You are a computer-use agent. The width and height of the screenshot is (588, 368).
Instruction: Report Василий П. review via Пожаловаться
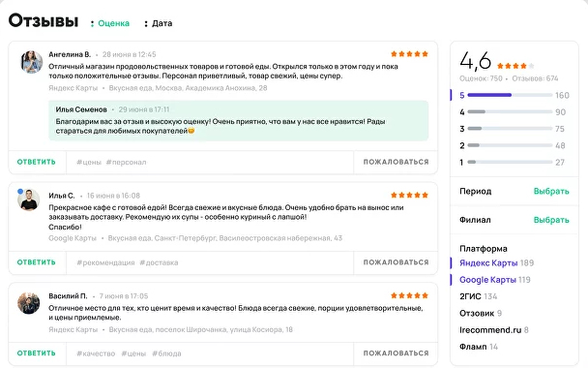396,353
